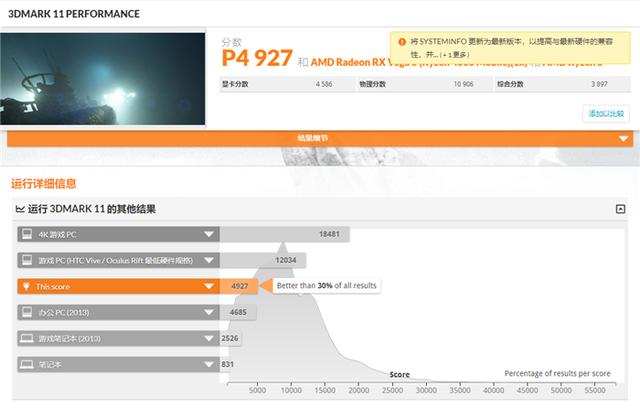The width and height of the screenshot is (640, 408).
Task: Click the Score axis label
Action: pyautogui.click(x=400, y=375)
